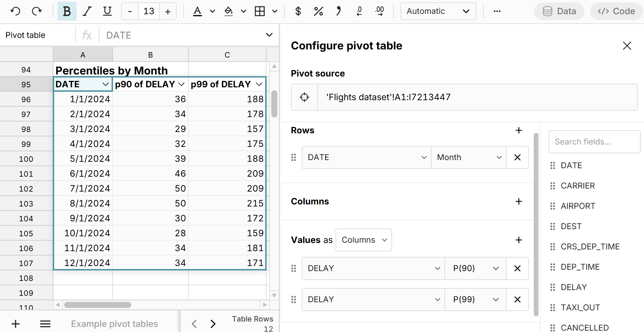Expand the P(90) aggregation dropdown
This screenshot has width=644, height=332.
(475, 268)
